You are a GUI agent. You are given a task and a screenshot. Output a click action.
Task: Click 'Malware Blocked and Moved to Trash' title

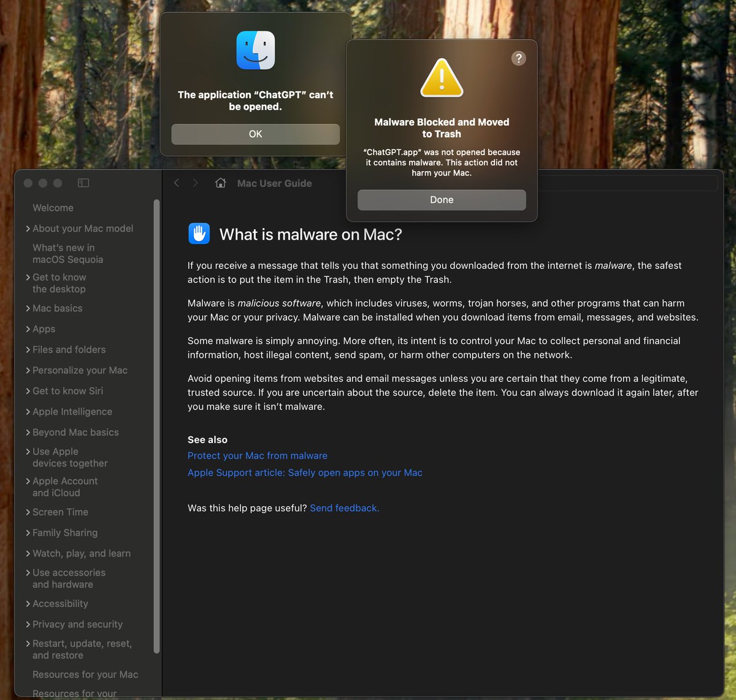click(442, 128)
